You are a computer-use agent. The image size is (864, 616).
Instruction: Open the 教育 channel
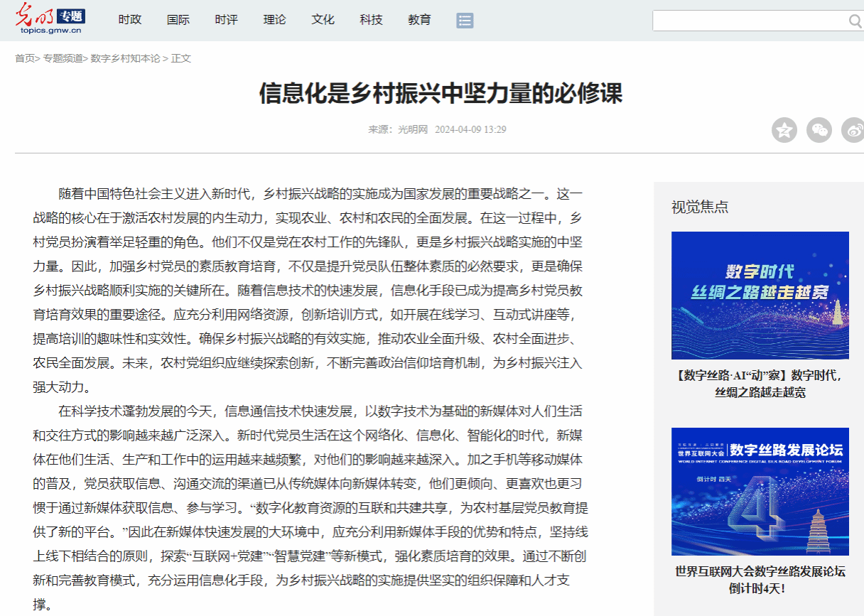tap(419, 20)
